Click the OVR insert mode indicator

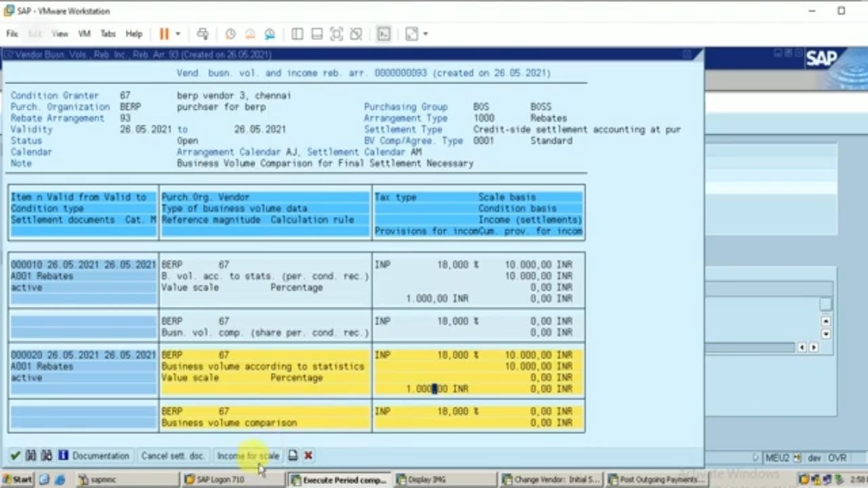pyautogui.click(x=837, y=458)
